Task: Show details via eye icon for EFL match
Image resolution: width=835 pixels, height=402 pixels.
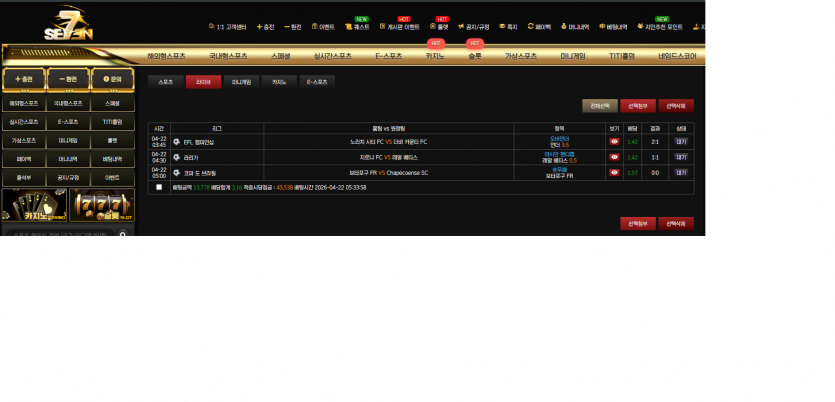Action: click(614, 142)
